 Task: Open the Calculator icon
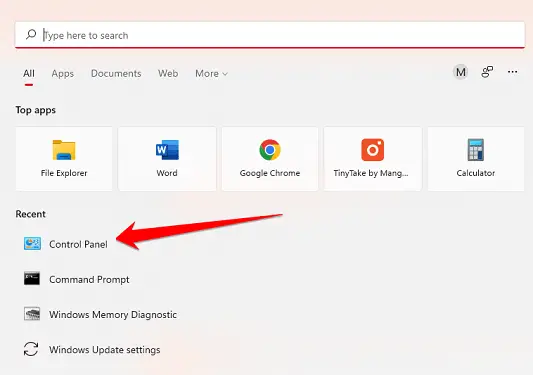476,150
